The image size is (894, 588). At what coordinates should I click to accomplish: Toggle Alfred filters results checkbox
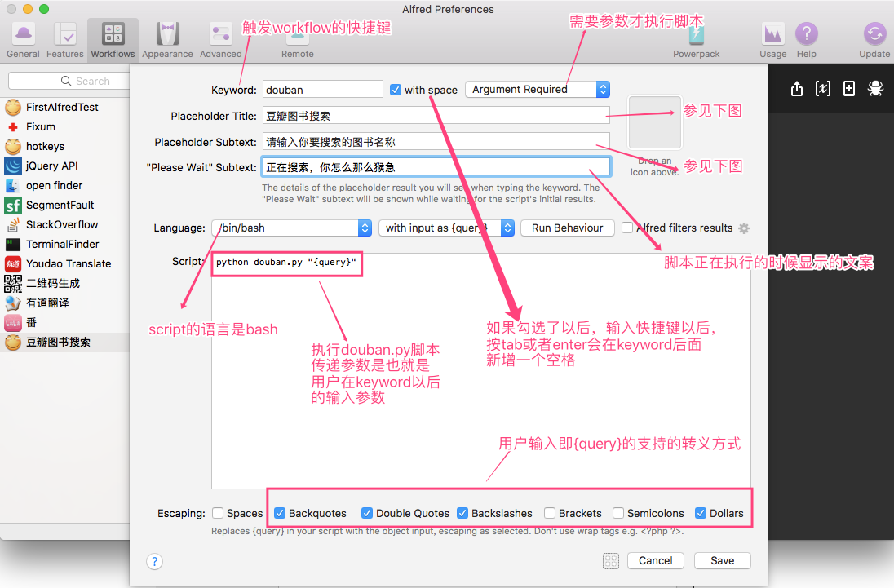click(x=627, y=228)
